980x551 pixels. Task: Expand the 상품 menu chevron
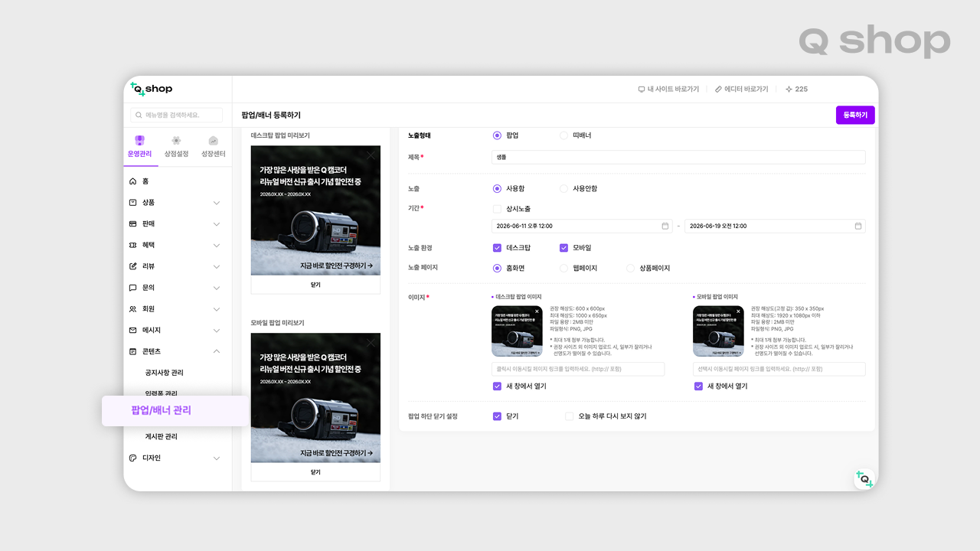coord(217,203)
